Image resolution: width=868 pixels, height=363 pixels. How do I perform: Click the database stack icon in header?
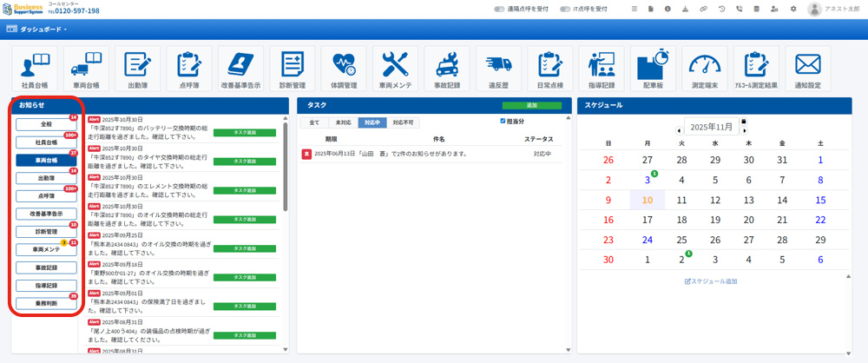pyautogui.click(x=756, y=9)
